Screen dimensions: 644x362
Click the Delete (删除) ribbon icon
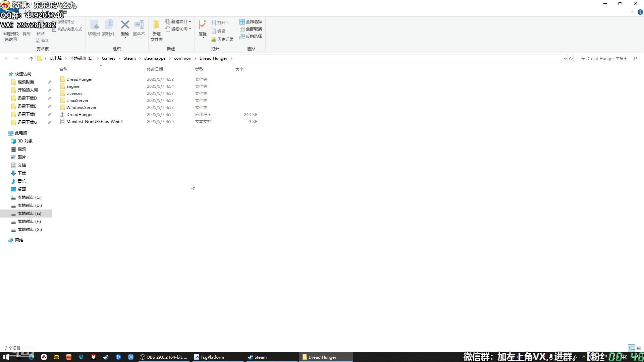[x=125, y=28]
